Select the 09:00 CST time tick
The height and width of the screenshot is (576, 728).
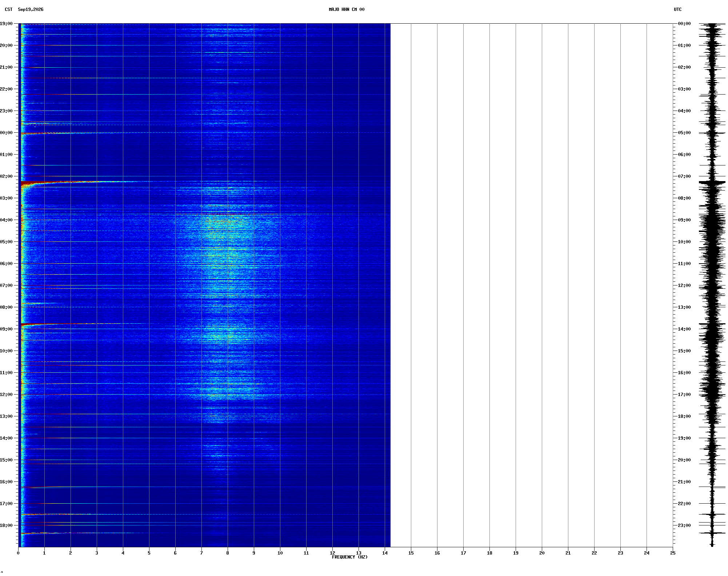pos(6,329)
